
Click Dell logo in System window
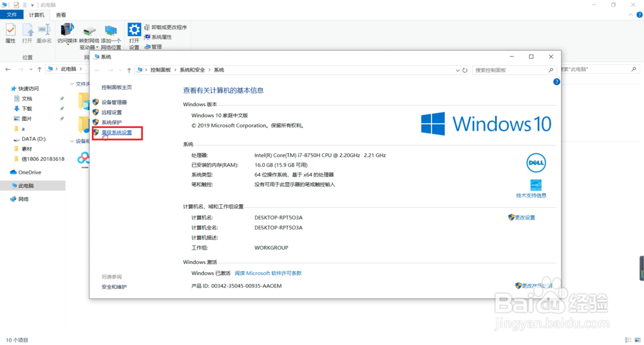[x=536, y=163]
